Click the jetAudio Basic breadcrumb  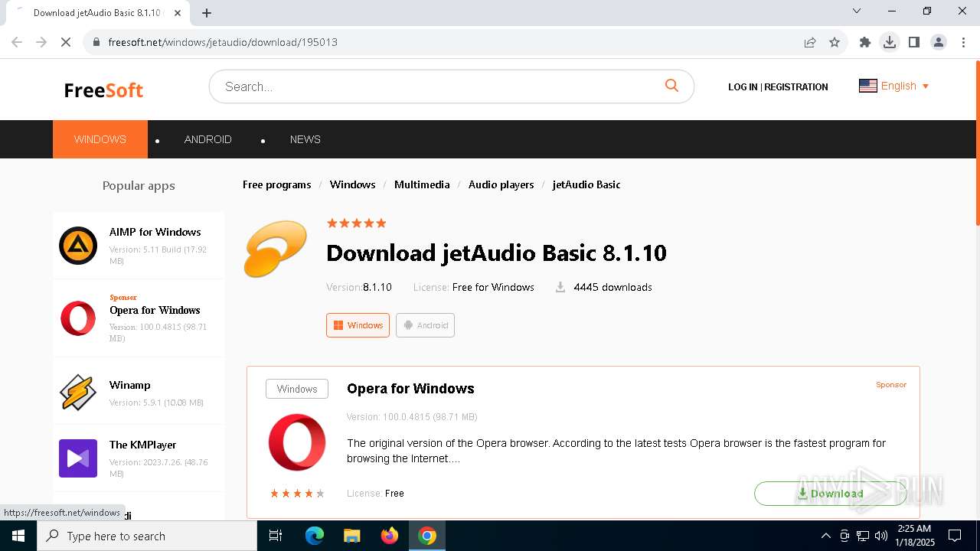(586, 184)
